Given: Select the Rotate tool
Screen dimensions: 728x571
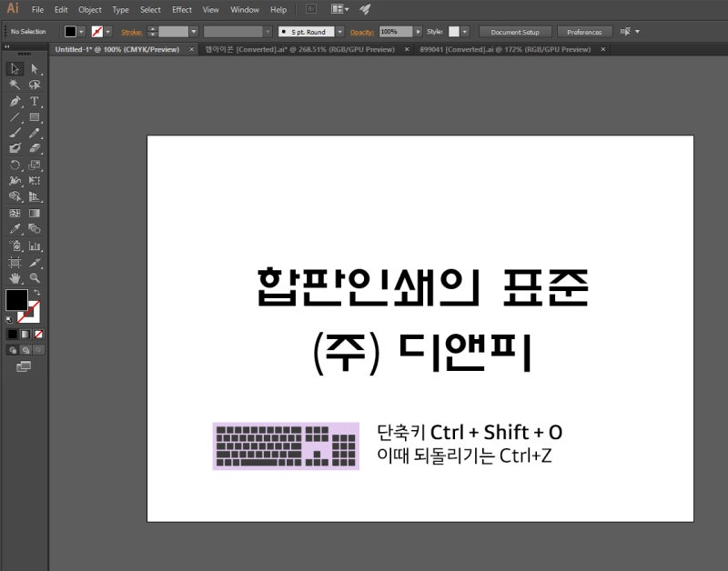Looking at the screenshot, I should pos(15,165).
